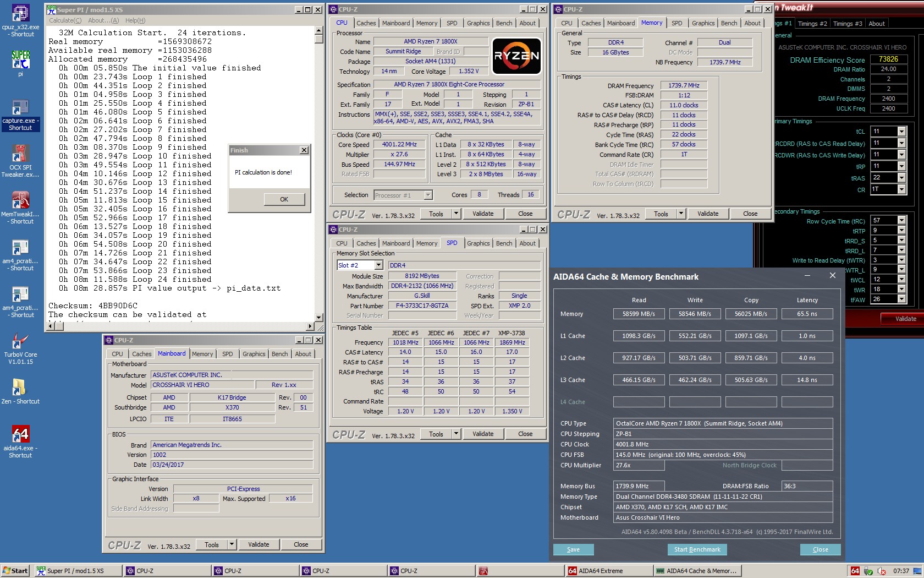
Task: Open Tools dropdown arrow in CPU-Z CPU window
Action: point(456,214)
